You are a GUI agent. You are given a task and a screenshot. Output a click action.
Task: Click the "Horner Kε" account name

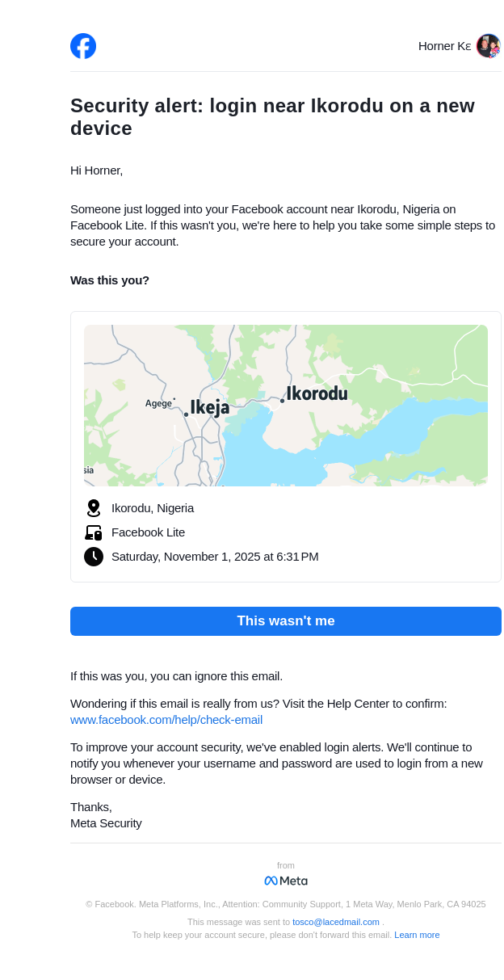click(444, 46)
